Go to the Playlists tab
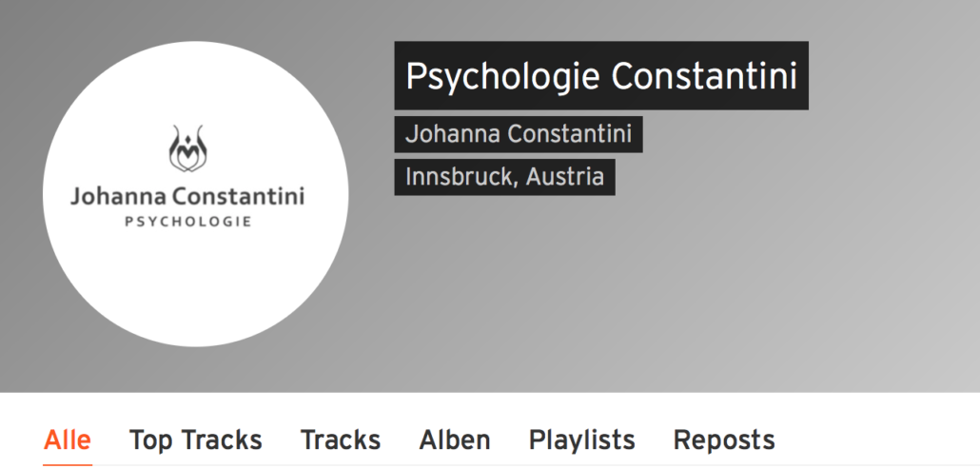This screenshot has height=469, width=980. coord(581,440)
